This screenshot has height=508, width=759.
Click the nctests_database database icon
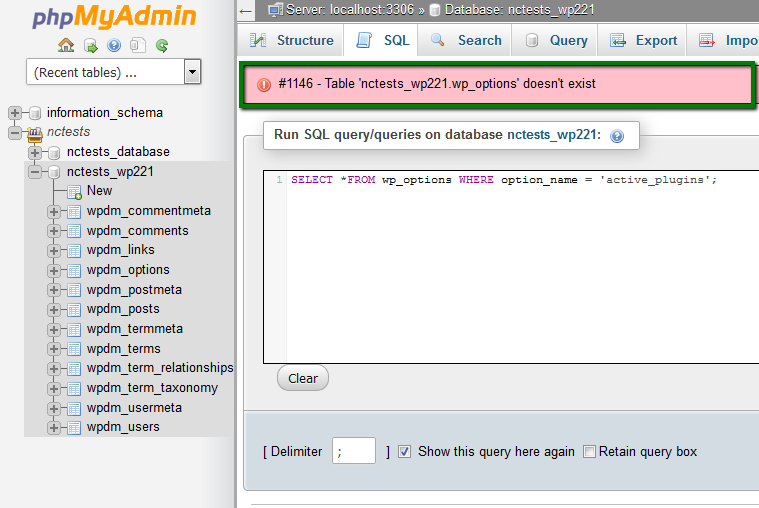[x=54, y=153]
